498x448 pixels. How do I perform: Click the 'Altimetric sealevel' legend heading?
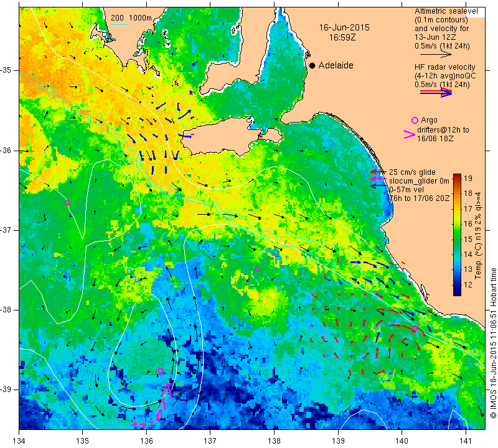point(446,11)
